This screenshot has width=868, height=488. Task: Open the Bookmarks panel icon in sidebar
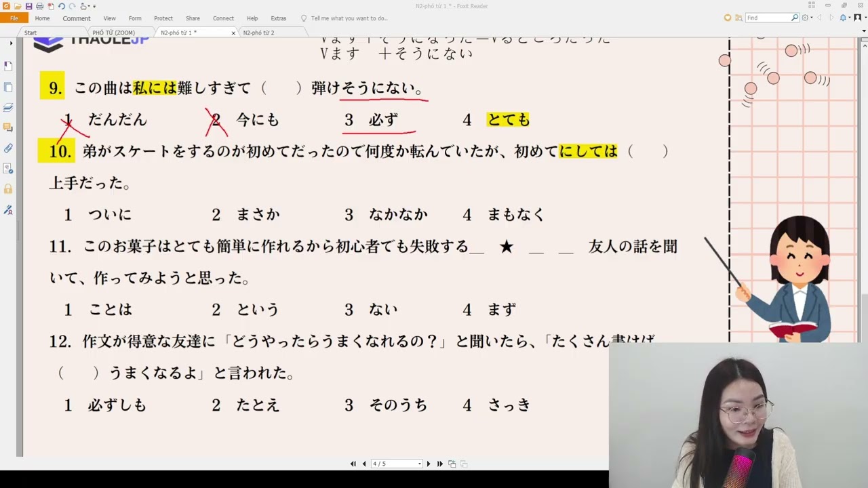pos(8,66)
